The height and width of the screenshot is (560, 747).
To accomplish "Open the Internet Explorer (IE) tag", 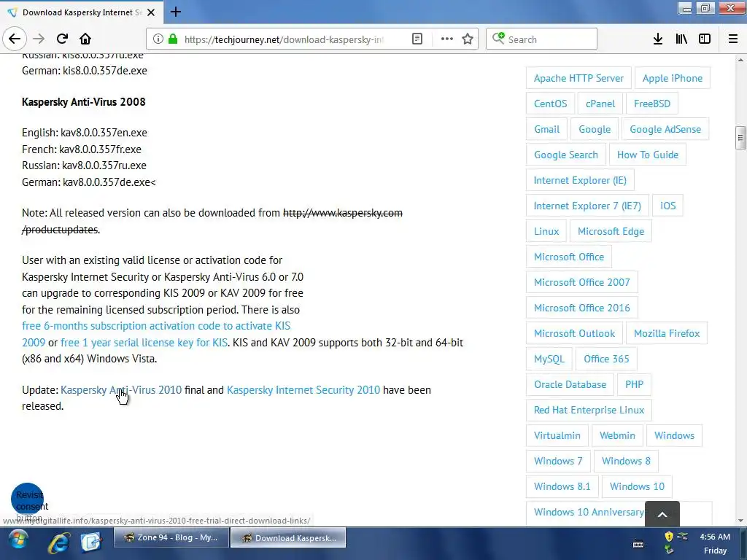I will (x=580, y=181).
